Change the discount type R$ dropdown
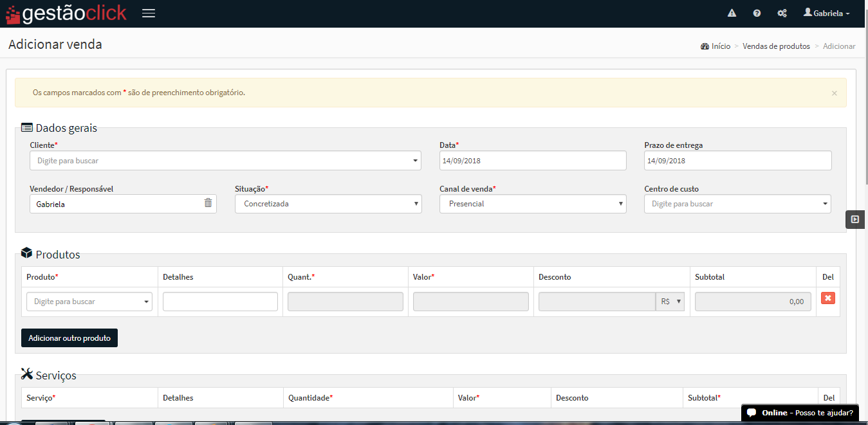The image size is (868, 425). pyautogui.click(x=670, y=302)
